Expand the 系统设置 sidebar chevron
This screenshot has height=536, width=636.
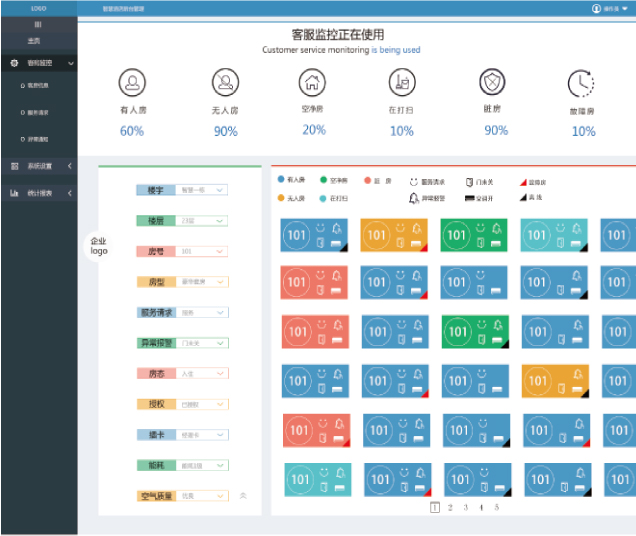click(x=70, y=166)
